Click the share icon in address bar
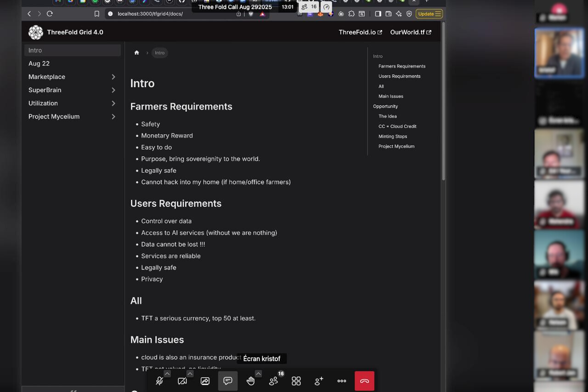 pyautogui.click(x=238, y=14)
